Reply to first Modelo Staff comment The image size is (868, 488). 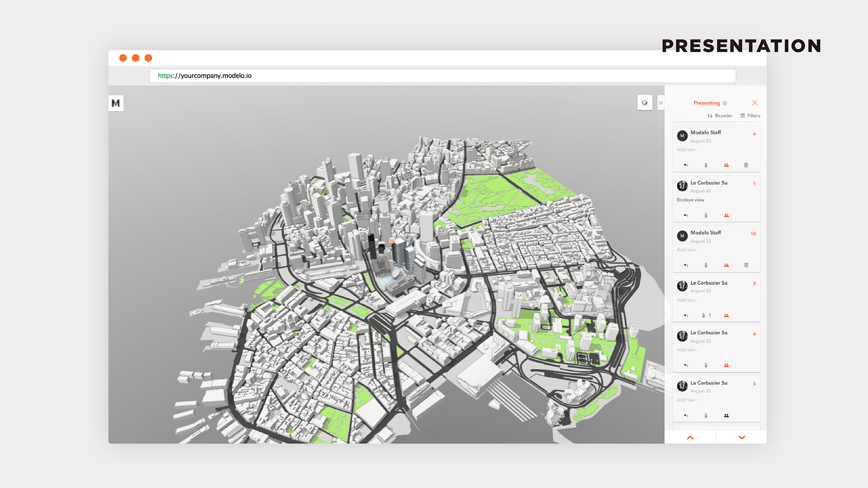pyautogui.click(x=686, y=165)
